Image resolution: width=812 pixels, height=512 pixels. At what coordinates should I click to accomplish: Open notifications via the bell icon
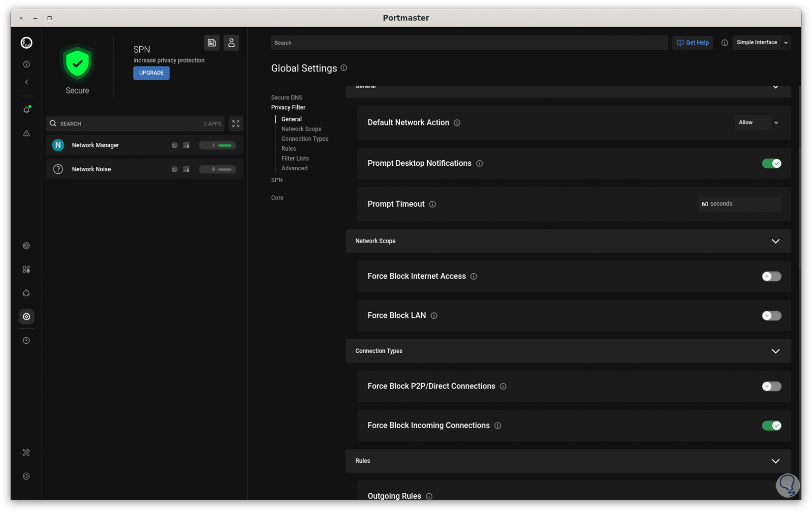coord(27,110)
